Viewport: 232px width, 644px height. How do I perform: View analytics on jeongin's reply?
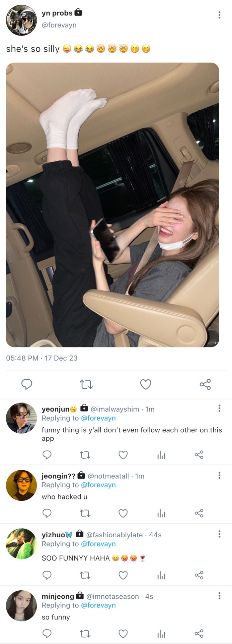click(x=161, y=513)
